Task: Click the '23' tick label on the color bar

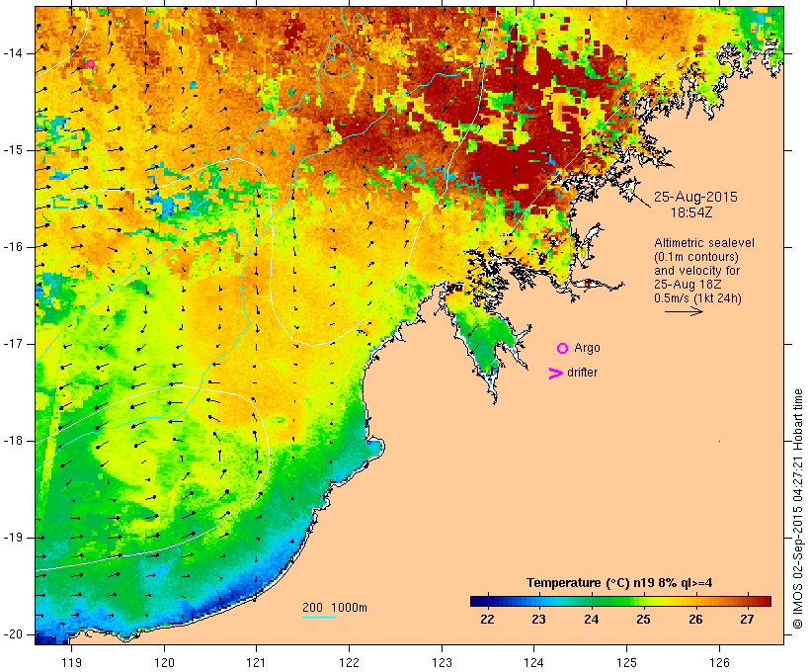Action: click(538, 620)
